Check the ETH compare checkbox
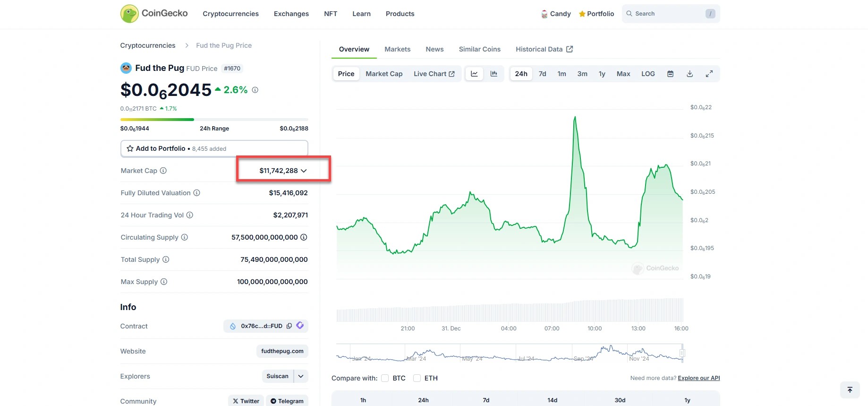The width and height of the screenshot is (868, 406). point(417,378)
